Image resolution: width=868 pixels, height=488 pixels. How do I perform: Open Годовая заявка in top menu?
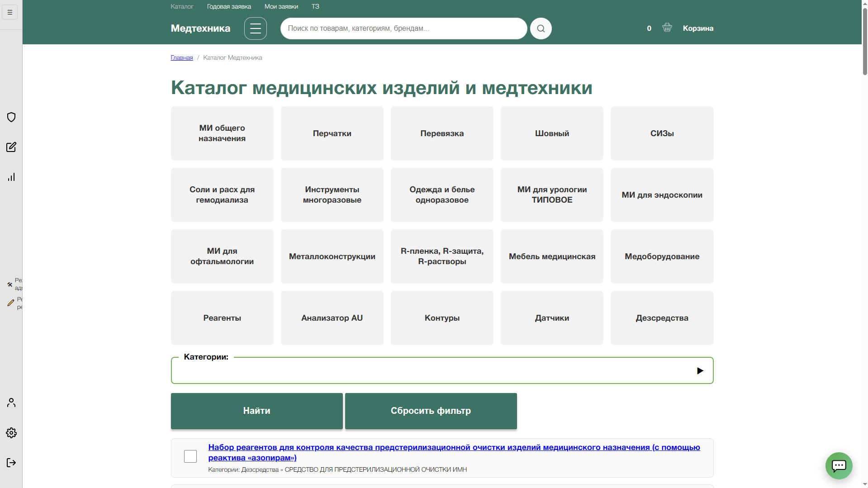coord(229,6)
